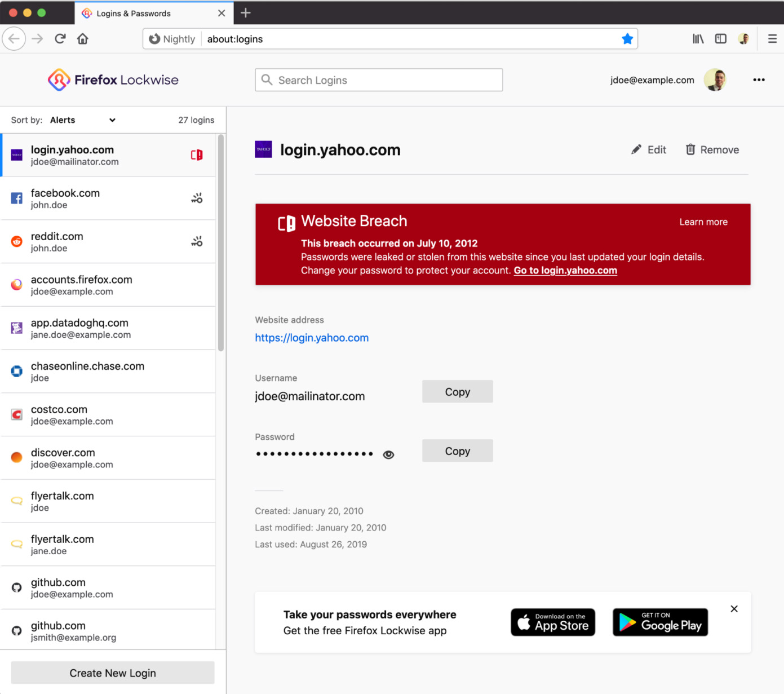Screen dimensions: 784x694
Task: Open the Firefox account toolbar avatar
Action: [743, 39]
